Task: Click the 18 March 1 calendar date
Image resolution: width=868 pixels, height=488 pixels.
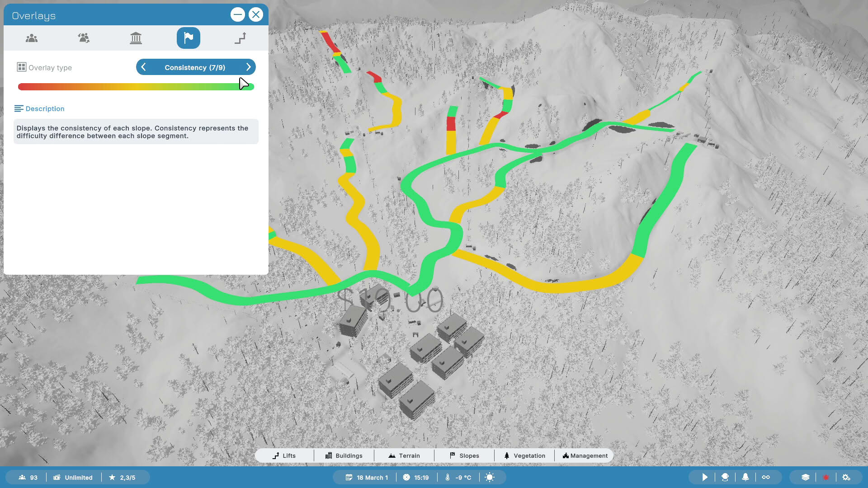Action: 367,478
